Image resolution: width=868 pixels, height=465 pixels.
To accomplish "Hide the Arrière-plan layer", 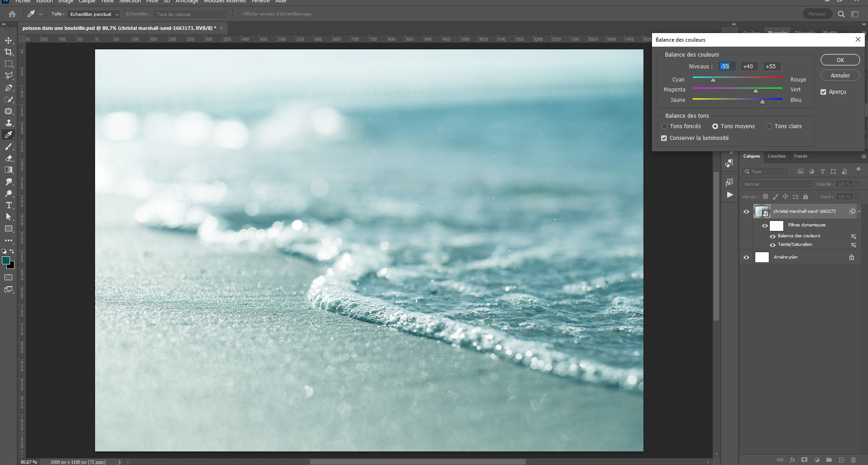I will pyautogui.click(x=747, y=257).
